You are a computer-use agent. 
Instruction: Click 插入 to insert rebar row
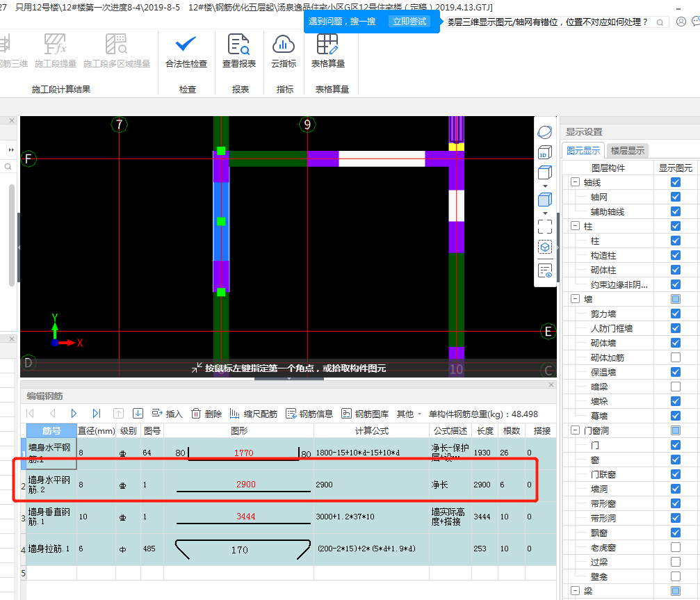[168, 414]
